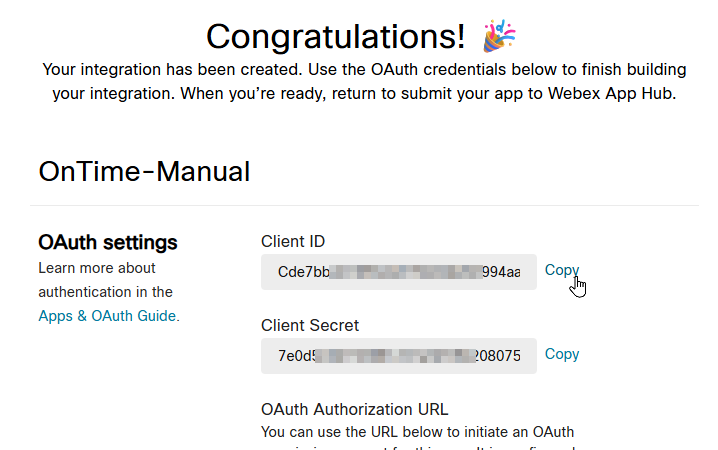Click the integration created description paragraph

point(364,81)
